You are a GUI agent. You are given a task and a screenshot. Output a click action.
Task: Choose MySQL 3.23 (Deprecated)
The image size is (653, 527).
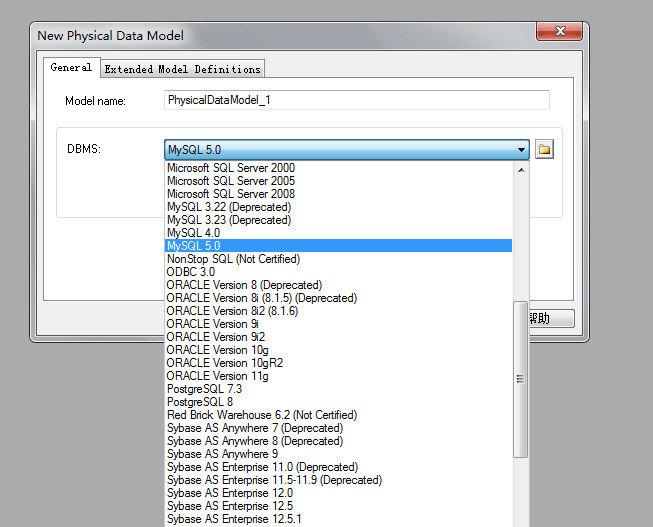click(x=338, y=220)
